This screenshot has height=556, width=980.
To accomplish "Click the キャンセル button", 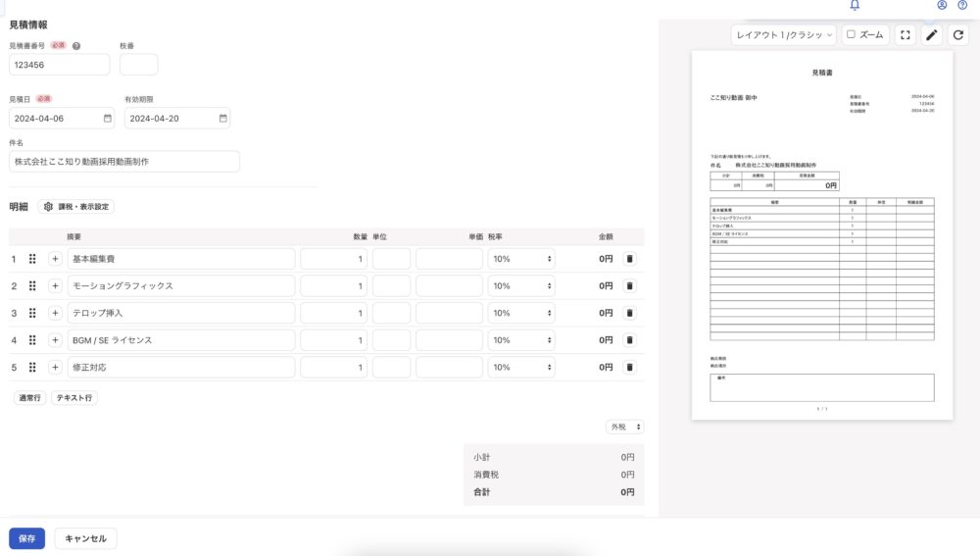I will click(86, 538).
